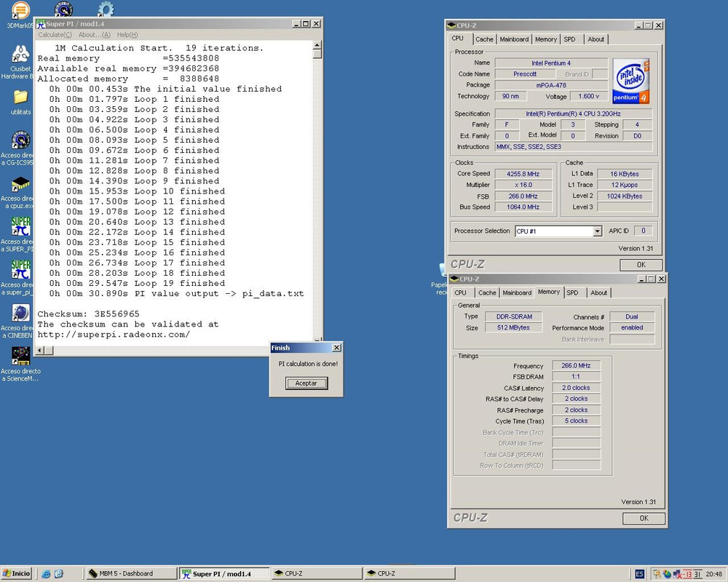Switch to MBM 5 - Dashboard in taskbar
Screen dimensions: 728x582
point(131,574)
